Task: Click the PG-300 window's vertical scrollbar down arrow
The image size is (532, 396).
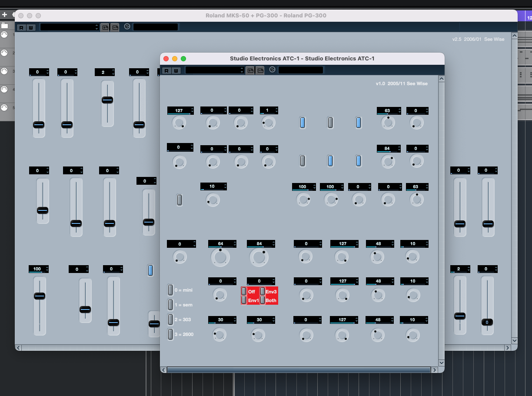Action: (x=515, y=340)
